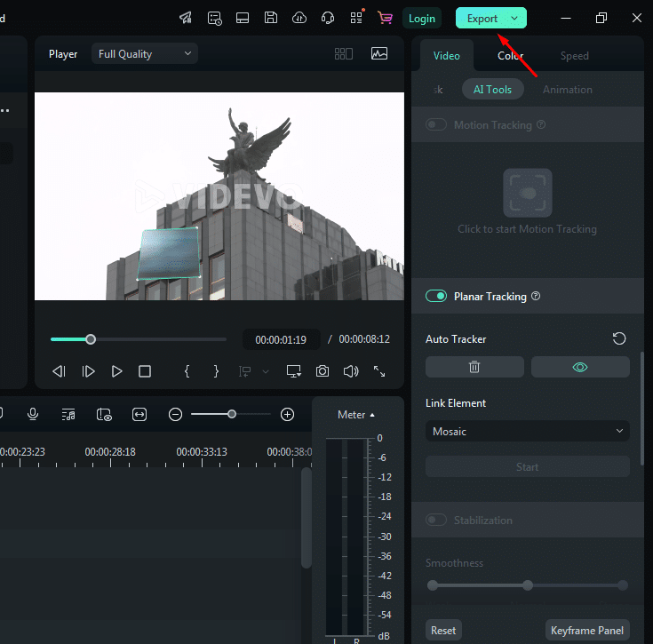Viewport: 653px width, 644px height.
Task: Select the Animation sub-tab
Action: pyautogui.click(x=567, y=89)
